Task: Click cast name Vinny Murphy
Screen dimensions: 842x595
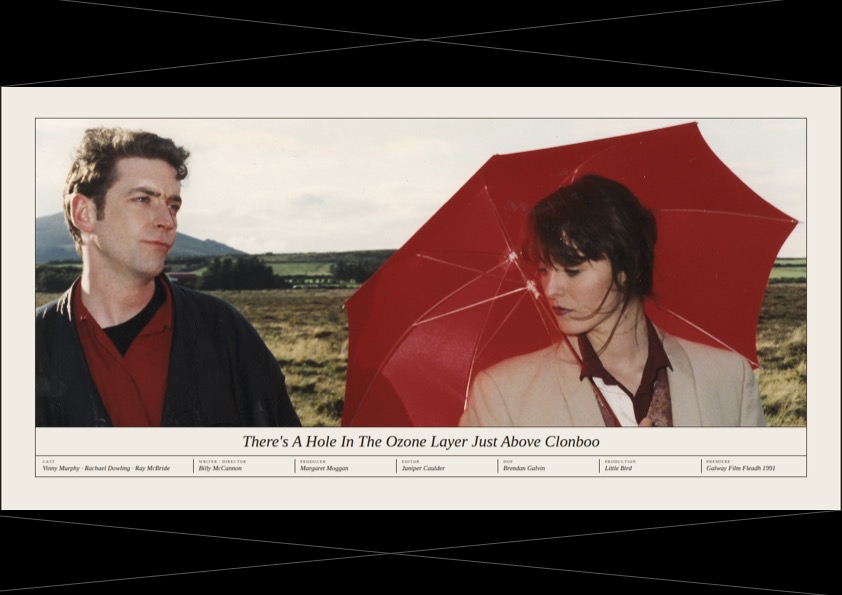Action: pos(61,468)
